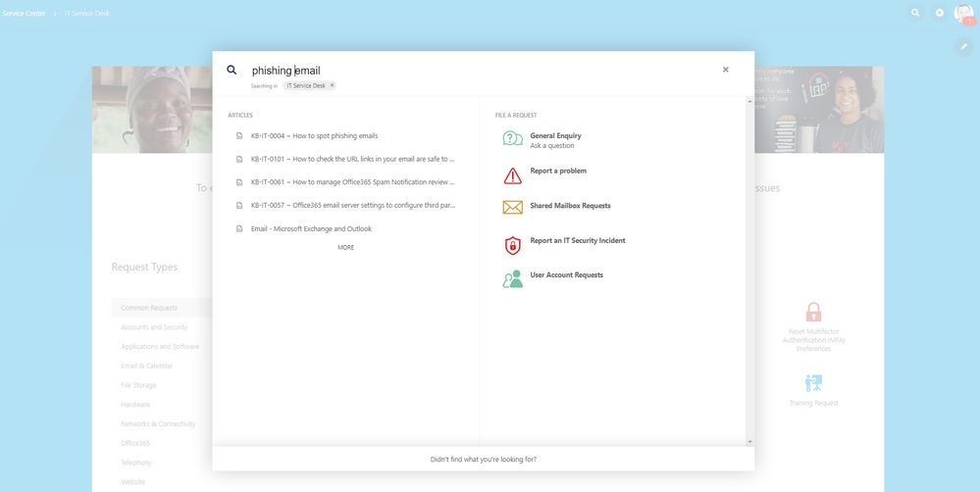
Task: Select File Storage in background sidebar
Action: pyautogui.click(x=138, y=385)
